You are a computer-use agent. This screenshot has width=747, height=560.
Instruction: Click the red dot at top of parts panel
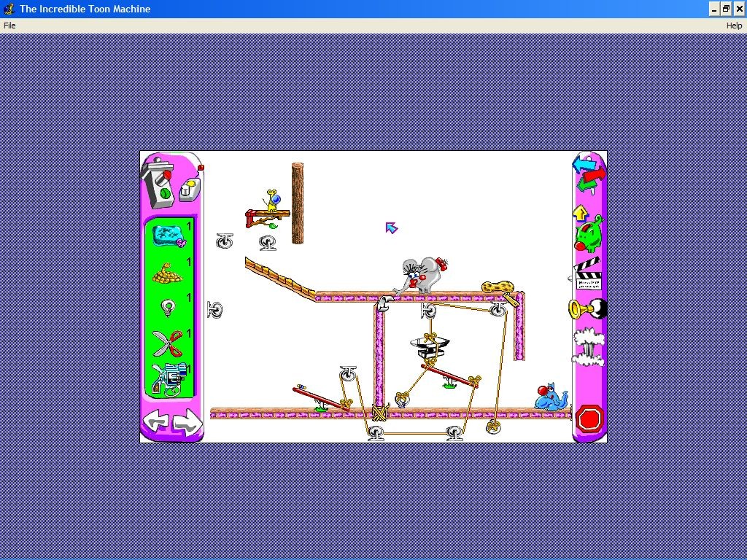[x=201, y=168]
